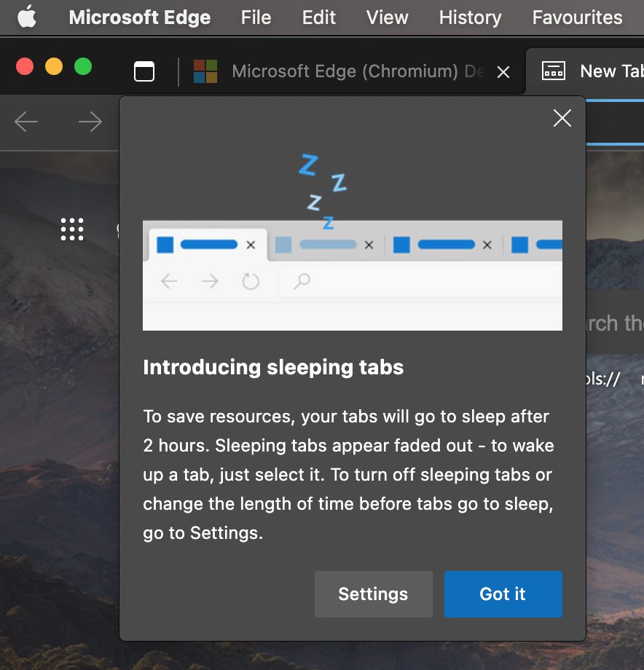Viewport: 644px width, 670px height.
Task: Open the File menu
Action: pos(256,17)
